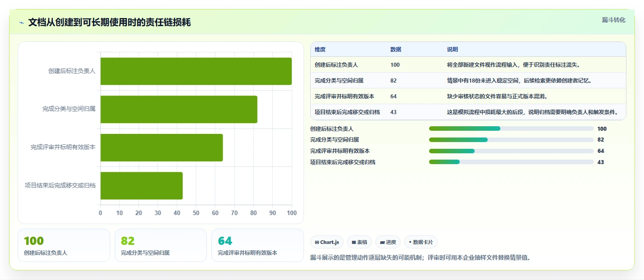Click the Chart.js tag chip
This screenshot has width=644, height=280.
point(327,242)
